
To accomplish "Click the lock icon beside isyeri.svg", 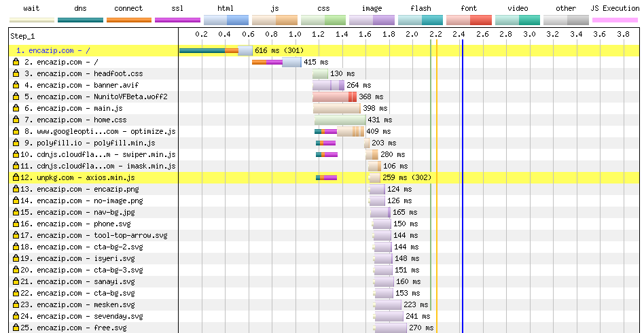I will [16, 259].
